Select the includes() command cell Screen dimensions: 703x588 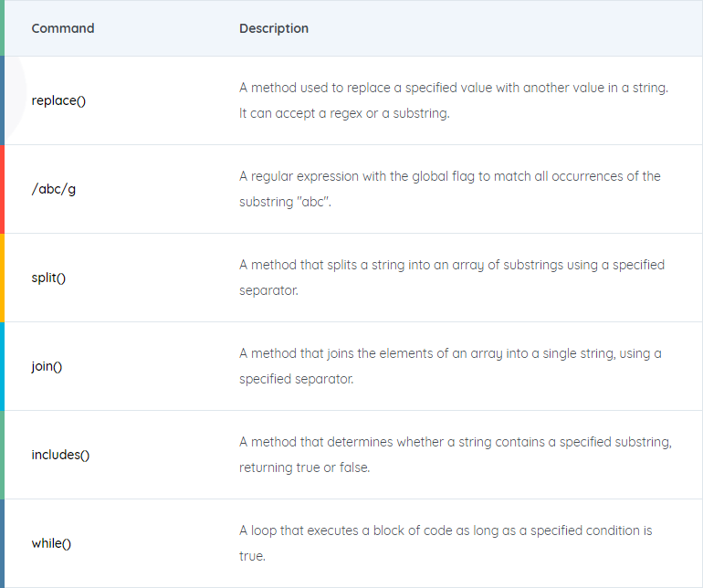[60, 455]
